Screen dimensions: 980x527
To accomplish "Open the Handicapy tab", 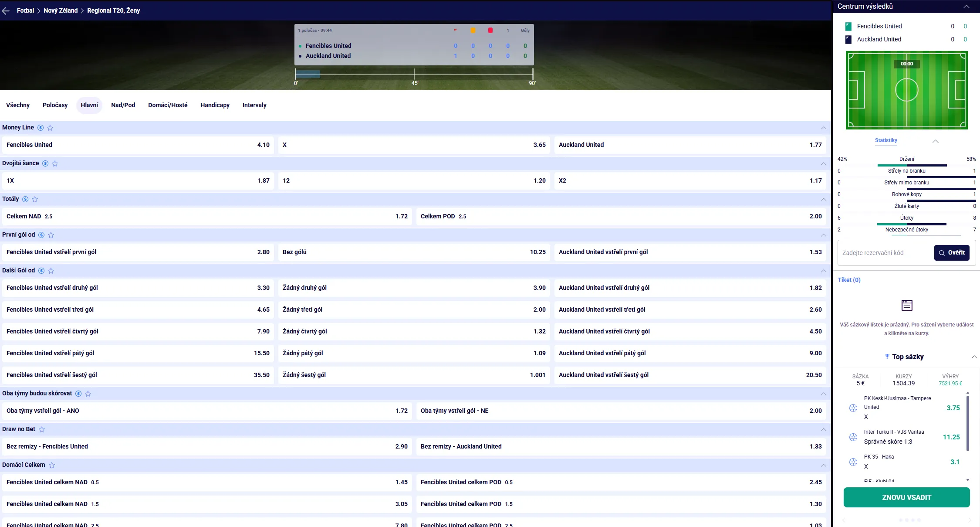I will 215,105.
